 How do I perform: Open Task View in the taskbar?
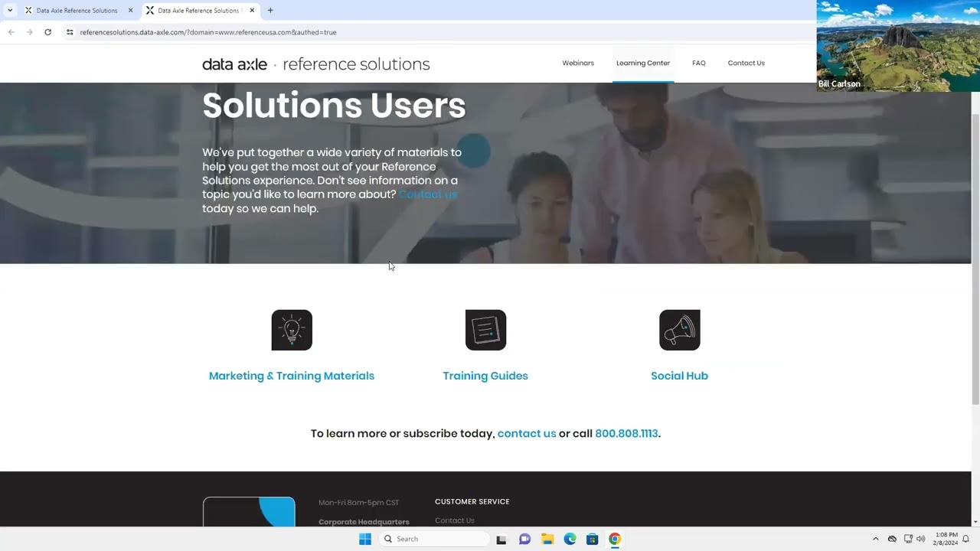(501, 539)
